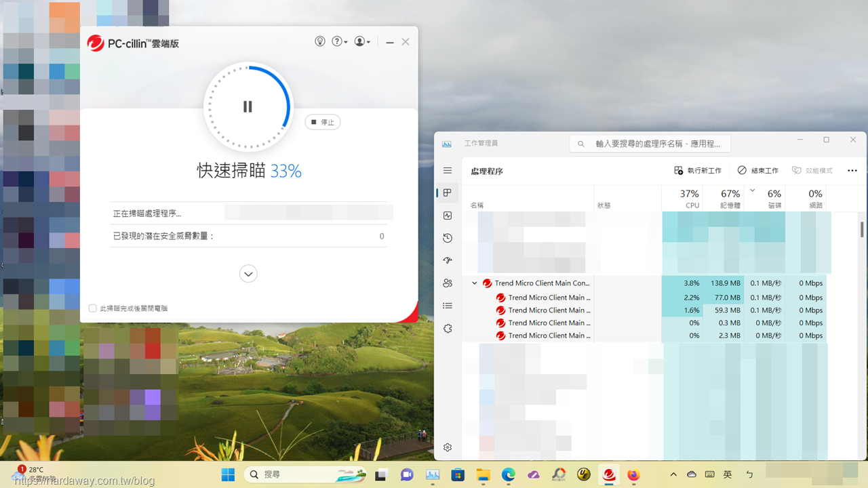868x488 pixels.
Task: Show hidden system tray icons
Action: [x=673, y=474]
